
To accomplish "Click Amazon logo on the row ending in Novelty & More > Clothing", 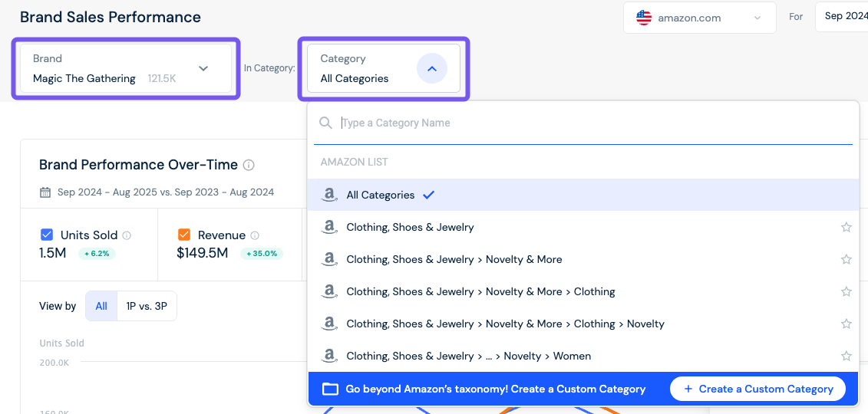I will (x=329, y=292).
